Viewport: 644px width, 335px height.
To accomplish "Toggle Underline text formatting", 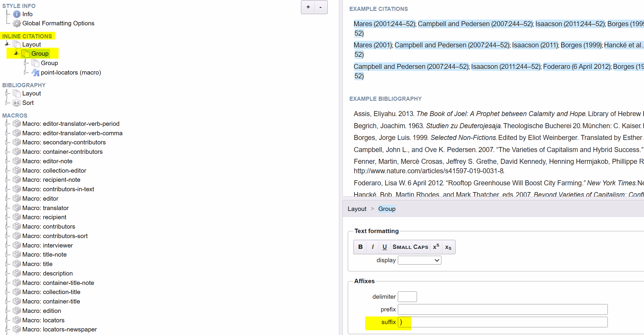I will click(x=384, y=247).
